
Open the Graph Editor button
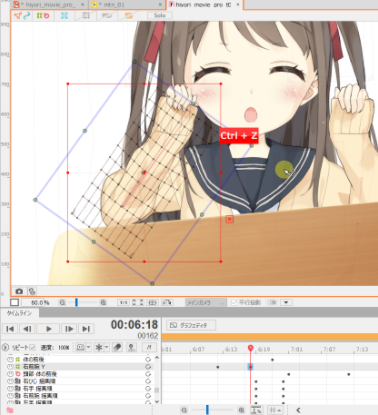point(191,325)
